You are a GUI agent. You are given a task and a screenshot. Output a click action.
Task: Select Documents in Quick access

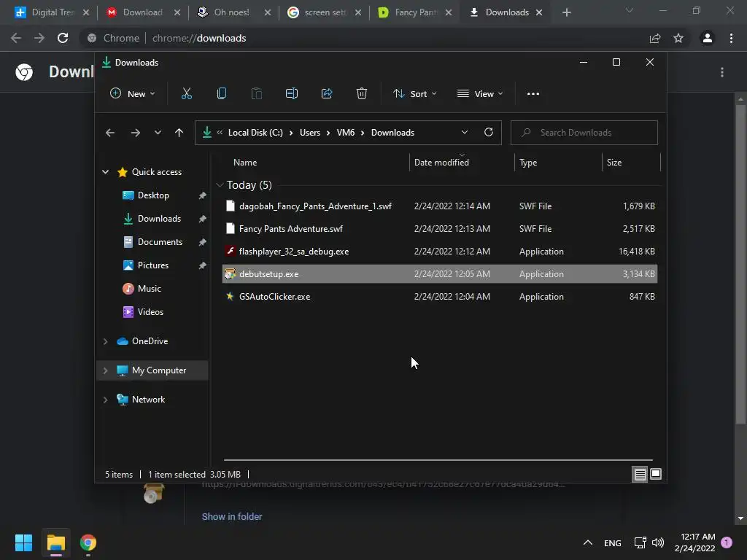click(x=160, y=242)
